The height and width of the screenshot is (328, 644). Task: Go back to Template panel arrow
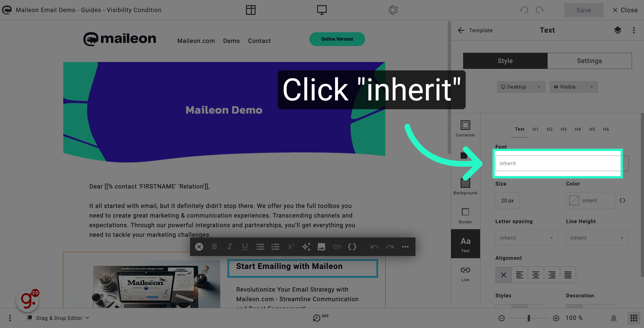[461, 30]
